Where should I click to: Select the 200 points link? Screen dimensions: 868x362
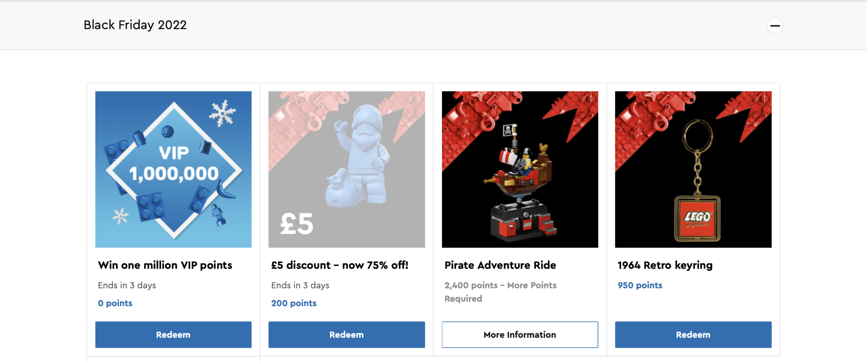click(x=294, y=303)
